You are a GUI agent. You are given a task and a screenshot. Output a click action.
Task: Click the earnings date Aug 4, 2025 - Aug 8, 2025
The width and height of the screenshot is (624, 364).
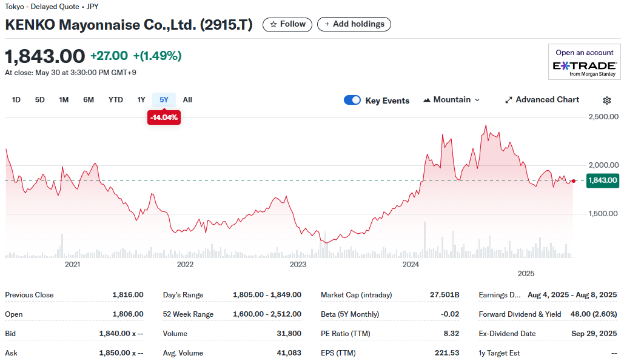[572, 295]
